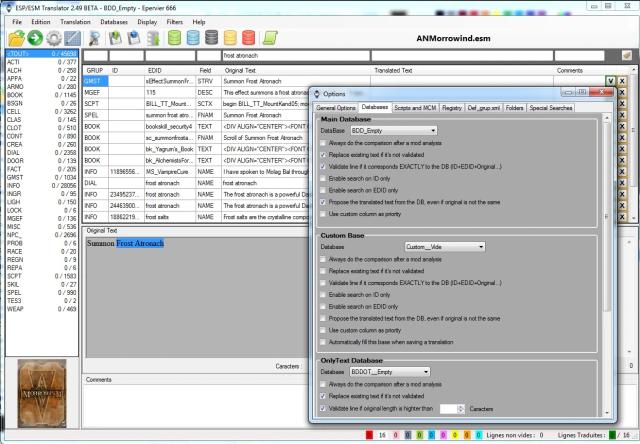Sort by the Original Text column header
This screenshot has height=444, width=640.
(296, 71)
